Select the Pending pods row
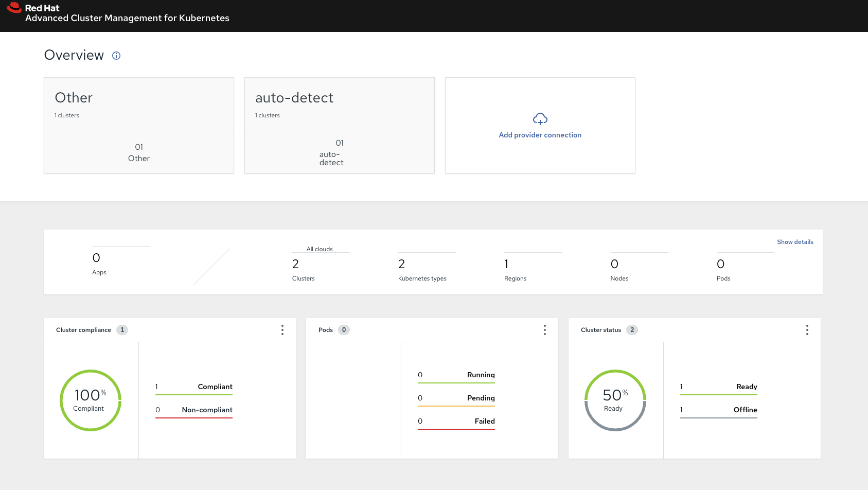Screen dimensions: 868x490 coord(456,399)
